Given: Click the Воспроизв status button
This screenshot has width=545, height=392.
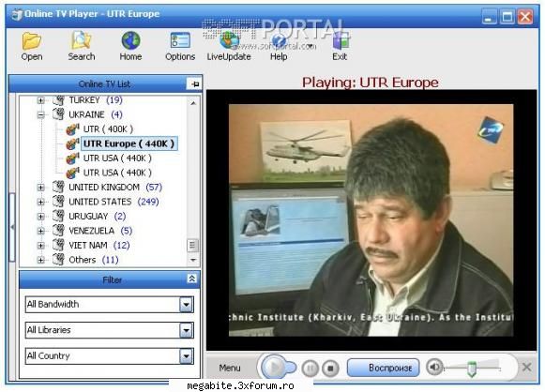Looking at the screenshot, I should (x=383, y=368).
